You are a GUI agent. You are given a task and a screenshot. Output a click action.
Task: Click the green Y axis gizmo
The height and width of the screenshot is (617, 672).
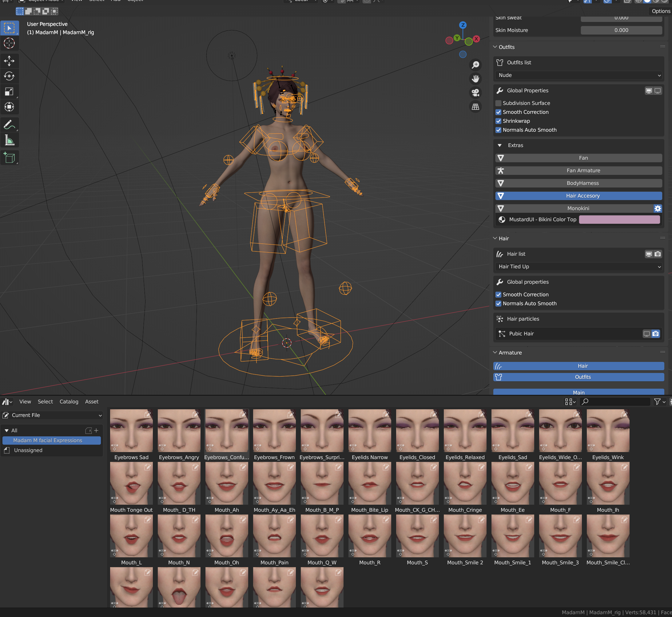click(x=457, y=38)
